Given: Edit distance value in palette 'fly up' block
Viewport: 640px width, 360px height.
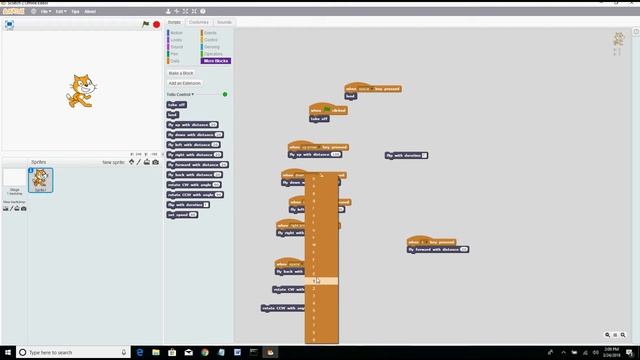Looking at the screenshot, I should click(213, 125).
